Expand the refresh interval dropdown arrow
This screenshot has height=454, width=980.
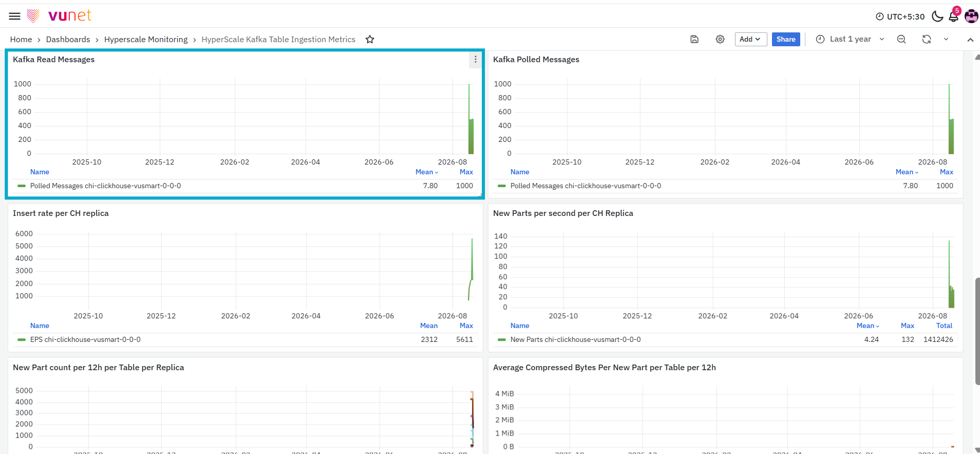pos(946,39)
